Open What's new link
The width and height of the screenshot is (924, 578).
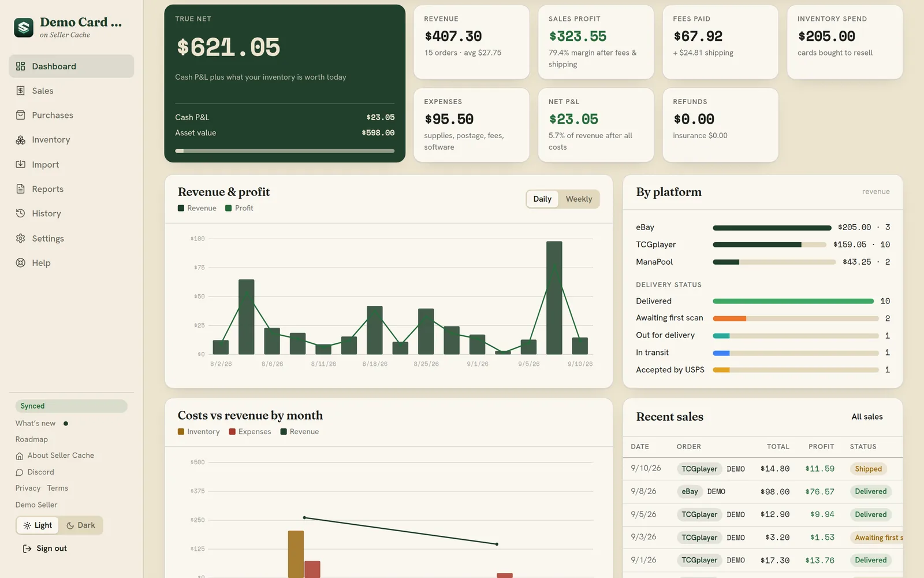click(35, 423)
